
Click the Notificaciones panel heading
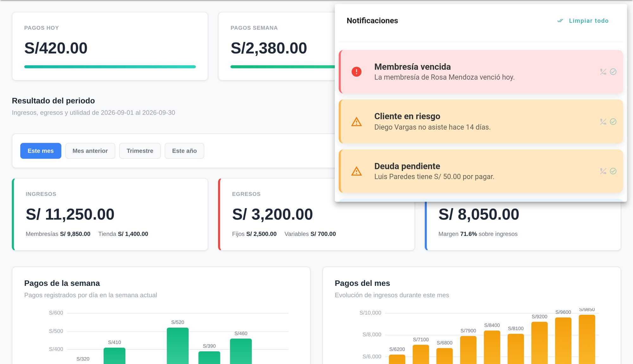coord(372,21)
